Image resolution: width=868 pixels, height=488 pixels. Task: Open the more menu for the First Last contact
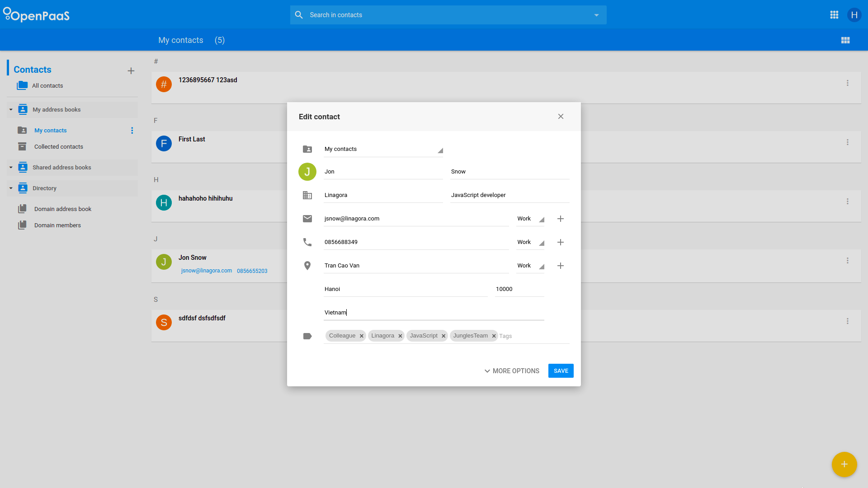[x=848, y=142]
